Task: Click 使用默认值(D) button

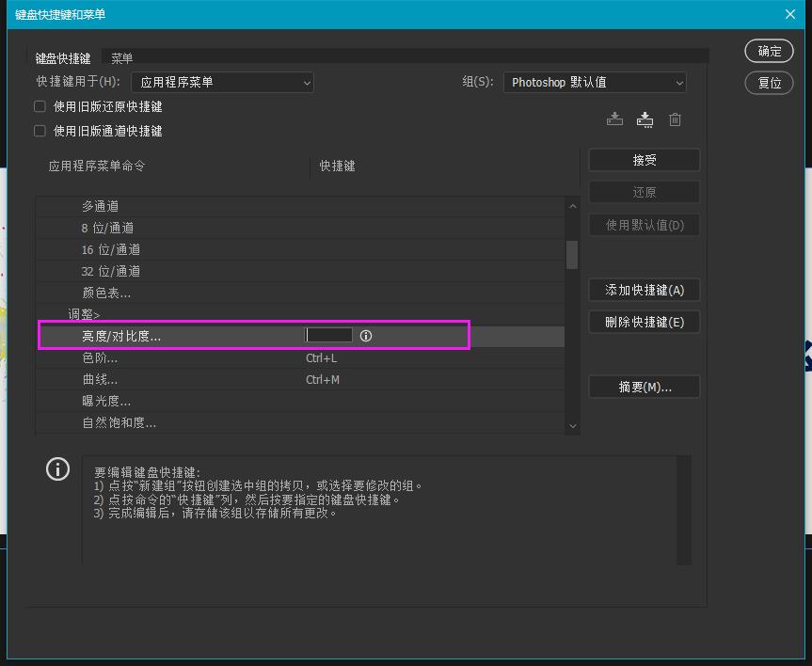Action: click(x=645, y=225)
